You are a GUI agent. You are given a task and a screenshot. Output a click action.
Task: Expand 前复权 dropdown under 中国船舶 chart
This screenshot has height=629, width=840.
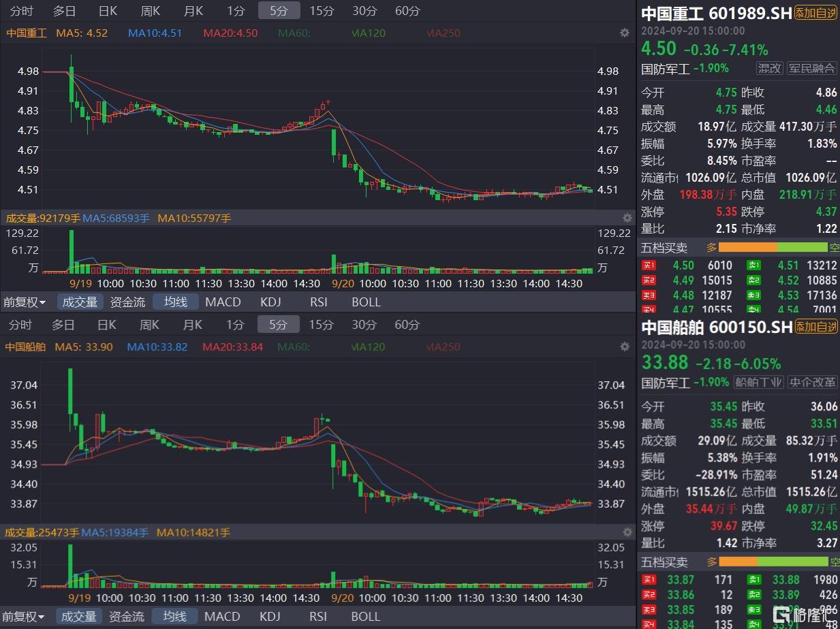click(25, 617)
